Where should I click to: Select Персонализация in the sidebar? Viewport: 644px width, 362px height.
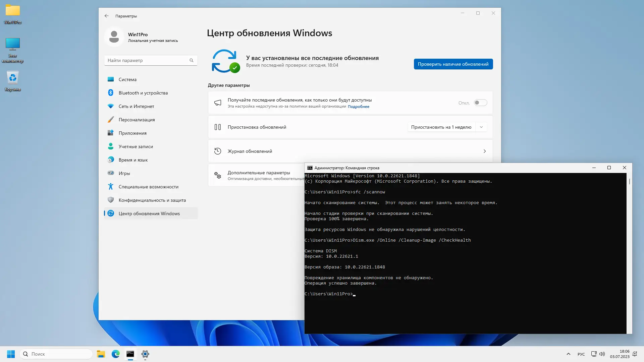tap(137, 120)
